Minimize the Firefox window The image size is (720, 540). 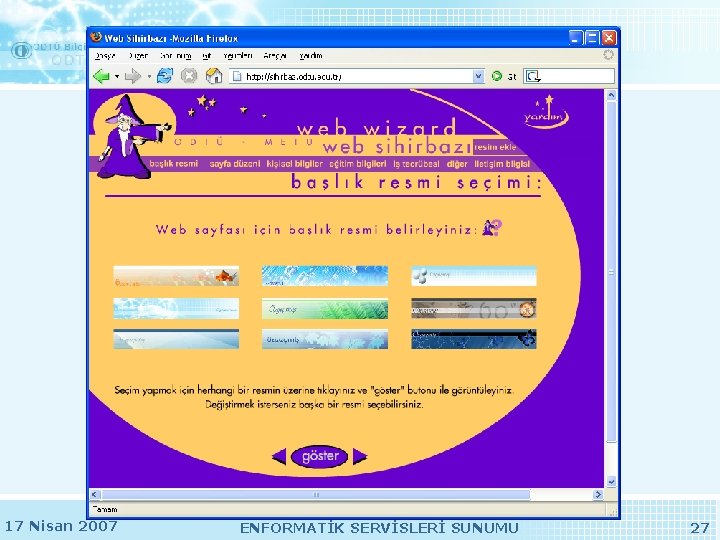click(x=575, y=38)
